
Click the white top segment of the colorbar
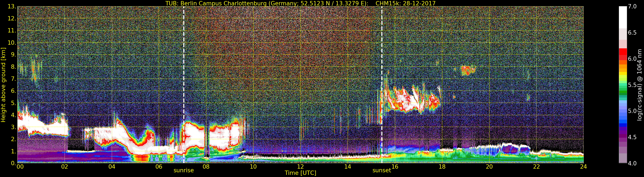pyautogui.click(x=623, y=17)
